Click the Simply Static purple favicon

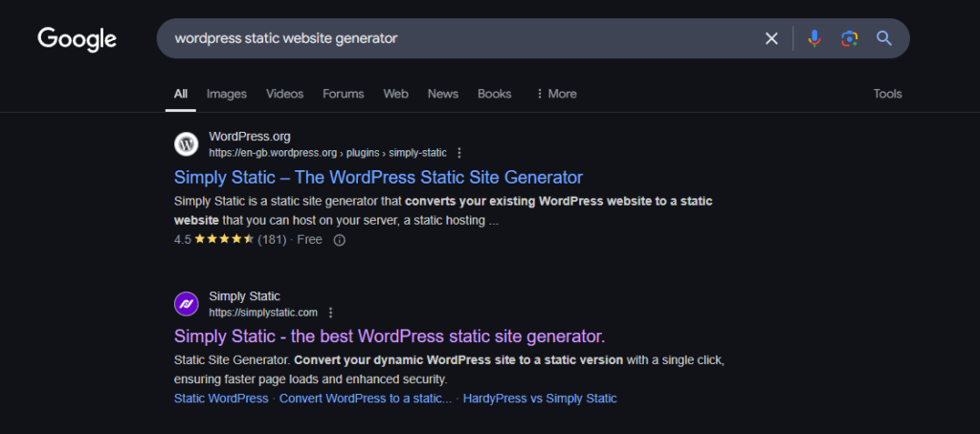pyautogui.click(x=187, y=304)
